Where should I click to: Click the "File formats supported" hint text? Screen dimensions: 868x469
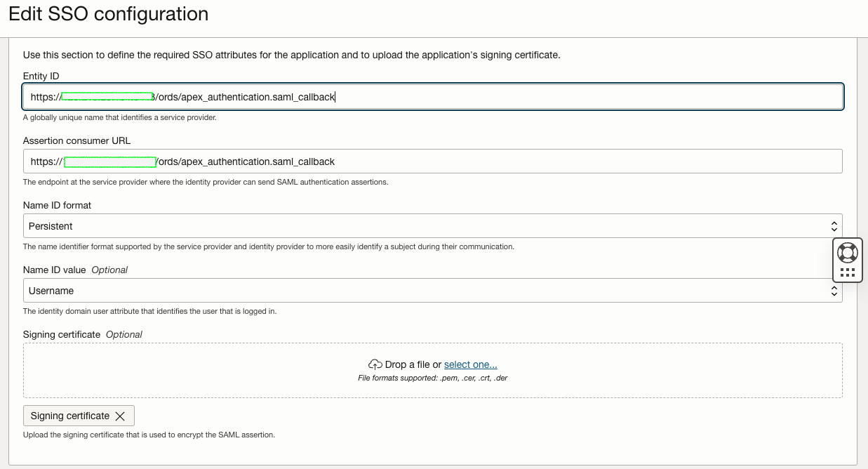pyautogui.click(x=432, y=378)
